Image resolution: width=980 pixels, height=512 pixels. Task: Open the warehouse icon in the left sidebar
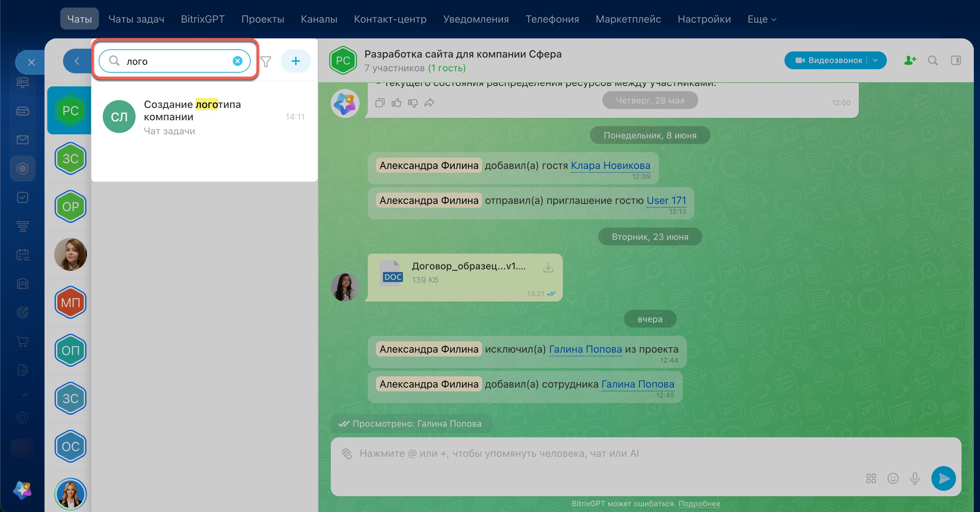coord(23,284)
